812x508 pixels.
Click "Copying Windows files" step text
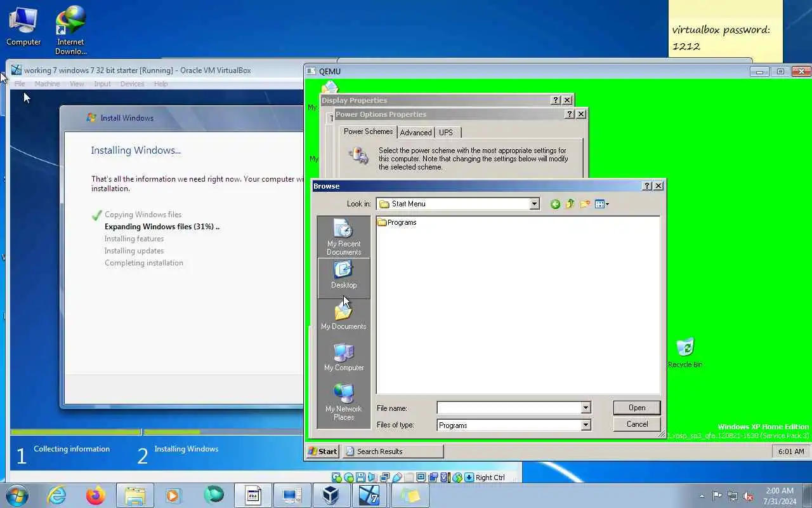click(143, 215)
